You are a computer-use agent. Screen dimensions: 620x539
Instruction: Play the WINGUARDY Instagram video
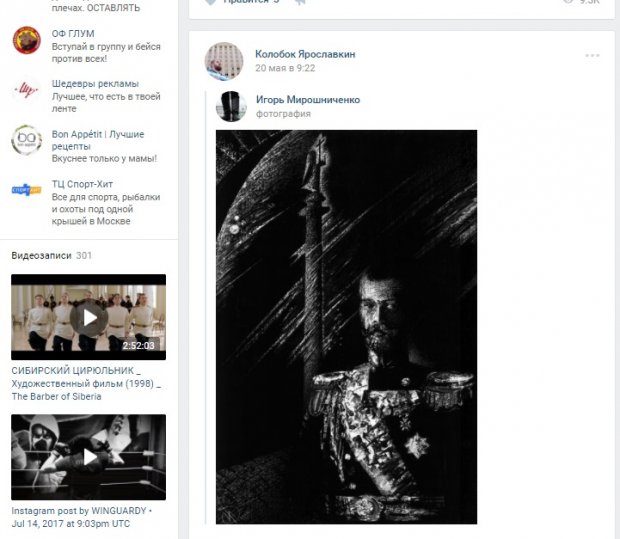tap(89, 457)
